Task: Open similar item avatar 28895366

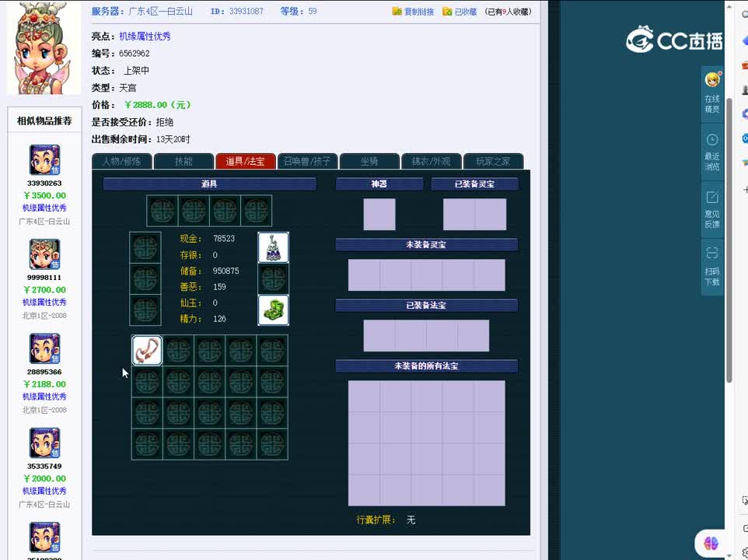Action: pos(44,348)
